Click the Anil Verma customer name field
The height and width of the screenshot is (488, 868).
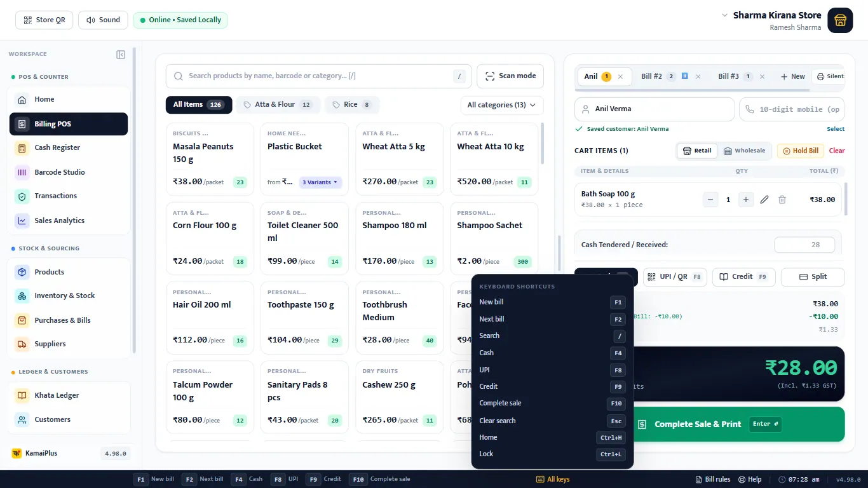[654, 109]
